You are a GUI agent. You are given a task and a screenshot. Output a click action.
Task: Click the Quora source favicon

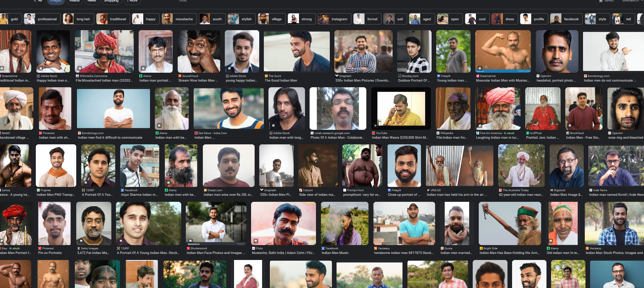(442, 248)
